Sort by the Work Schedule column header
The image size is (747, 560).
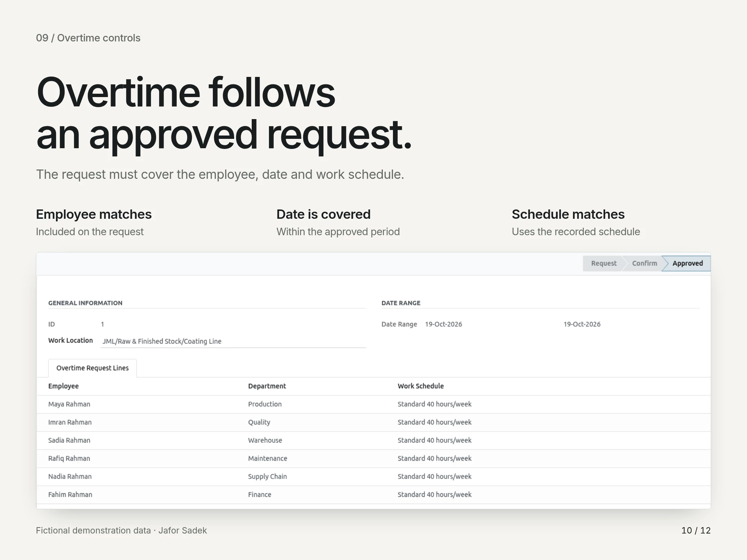coord(421,386)
